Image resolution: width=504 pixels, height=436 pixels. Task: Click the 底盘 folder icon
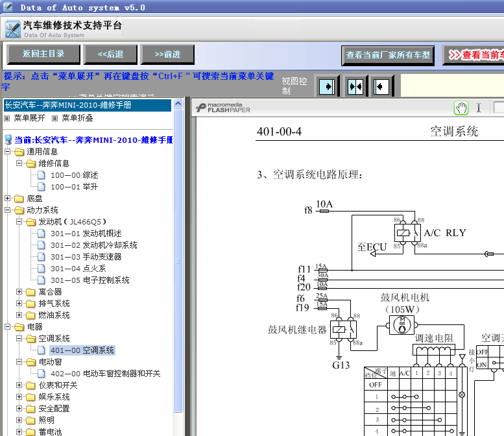click(x=19, y=199)
